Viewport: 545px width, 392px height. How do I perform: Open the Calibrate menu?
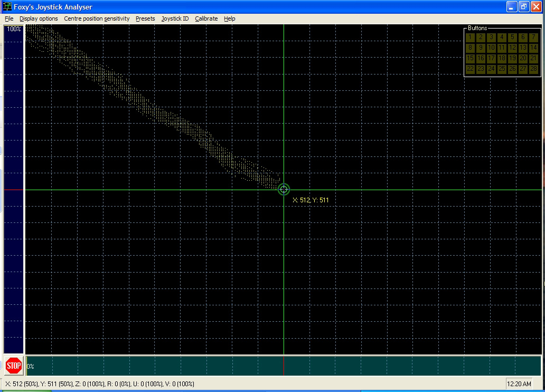pos(206,18)
